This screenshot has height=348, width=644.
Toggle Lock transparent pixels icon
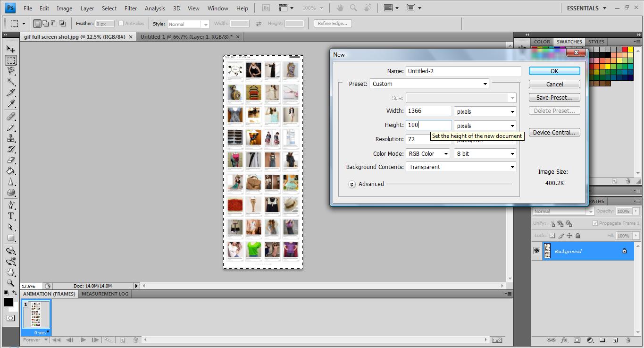552,236
